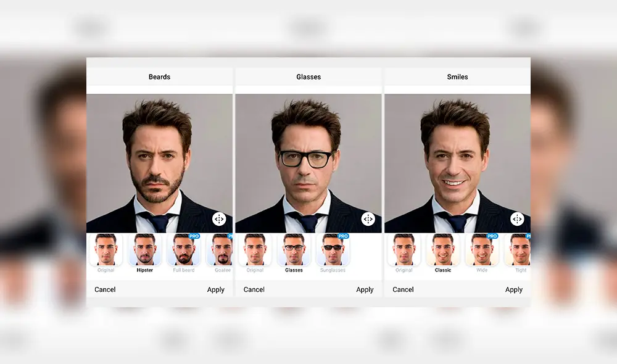The height and width of the screenshot is (364, 617).
Task: Pan the Glasses preview using the move icon
Action: 368,219
